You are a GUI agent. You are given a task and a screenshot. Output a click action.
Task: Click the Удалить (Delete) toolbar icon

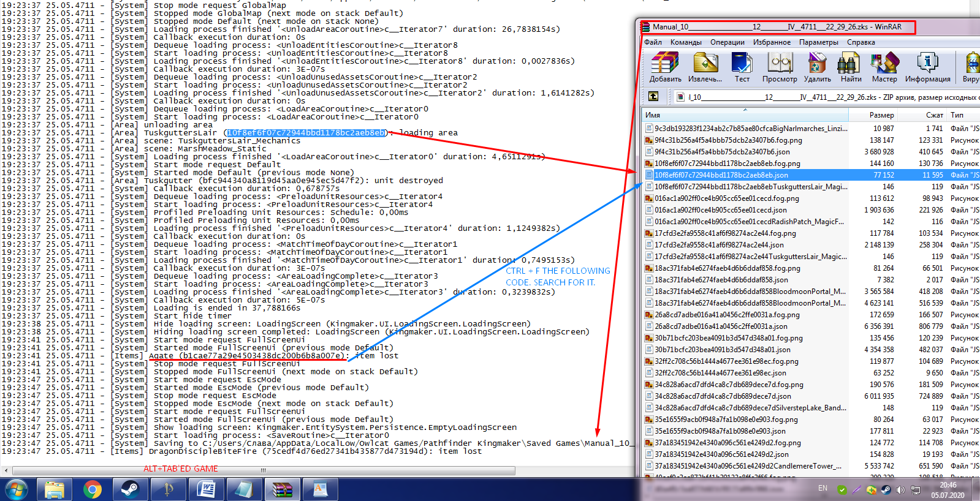click(x=817, y=67)
